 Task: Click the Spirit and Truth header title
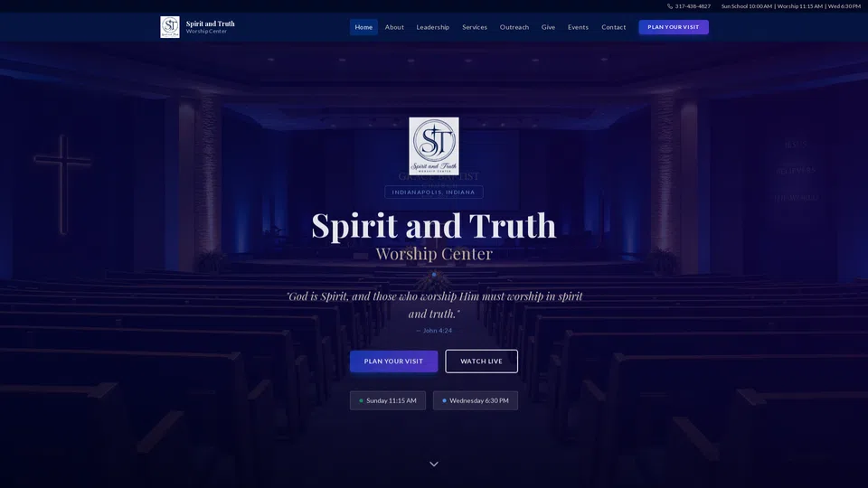pyautogui.click(x=211, y=23)
